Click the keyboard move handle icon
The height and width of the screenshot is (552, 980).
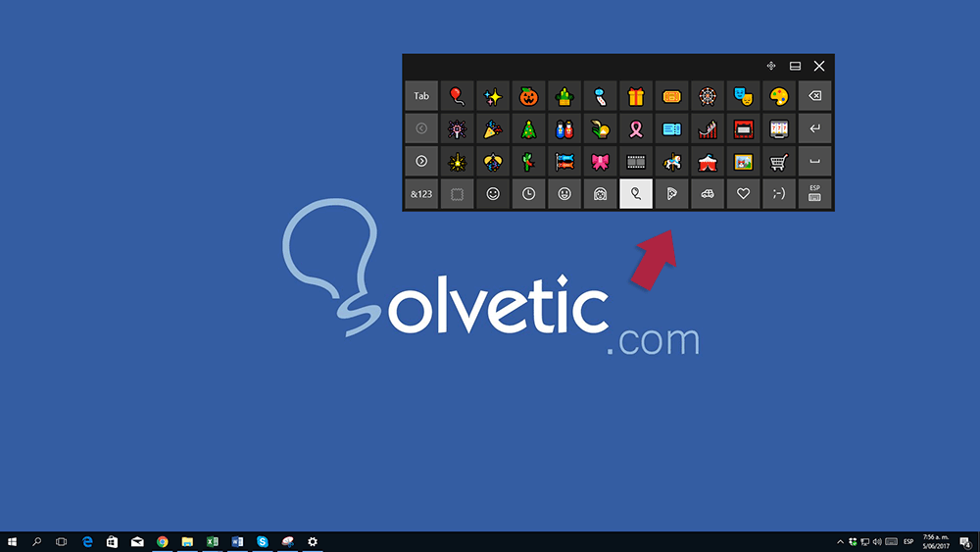pos(771,66)
